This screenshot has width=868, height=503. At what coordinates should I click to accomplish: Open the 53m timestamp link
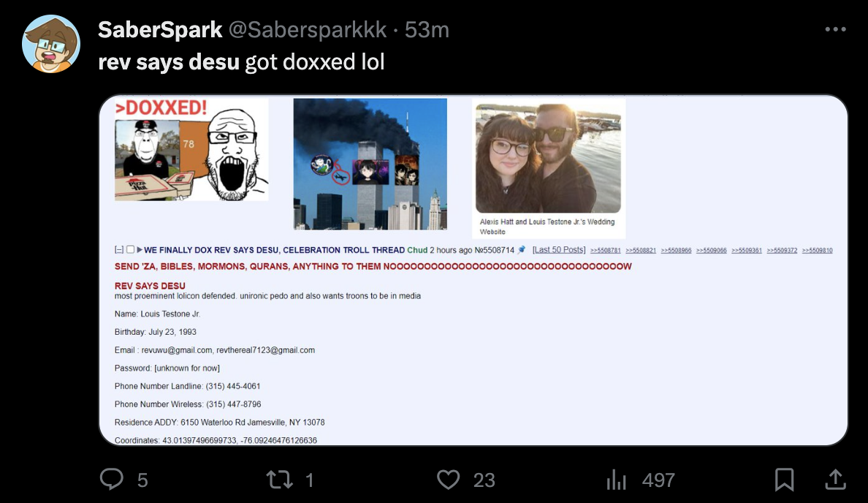(x=427, y=30)
